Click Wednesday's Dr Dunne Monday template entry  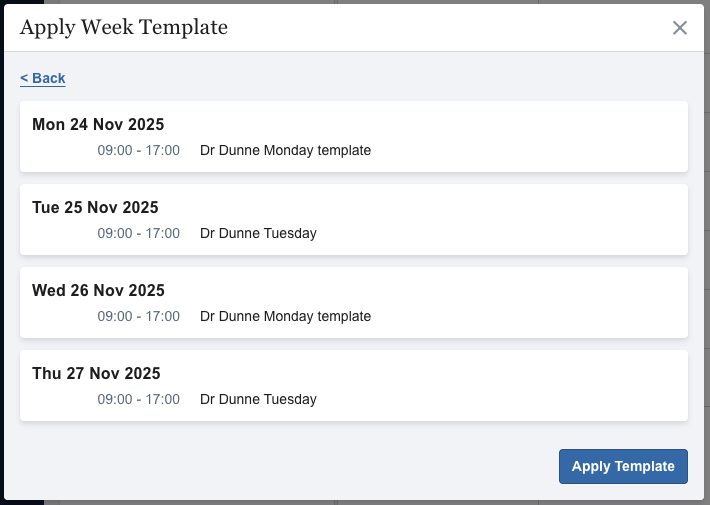pos(285,317)
